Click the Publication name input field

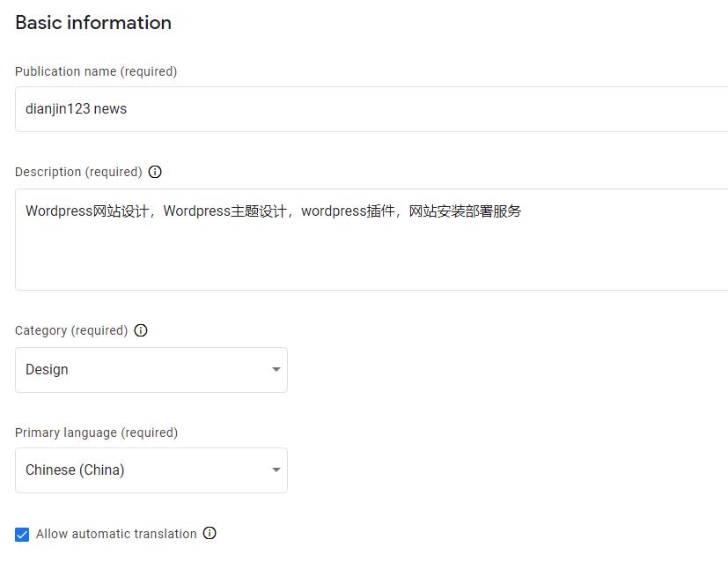coord(371,109)
